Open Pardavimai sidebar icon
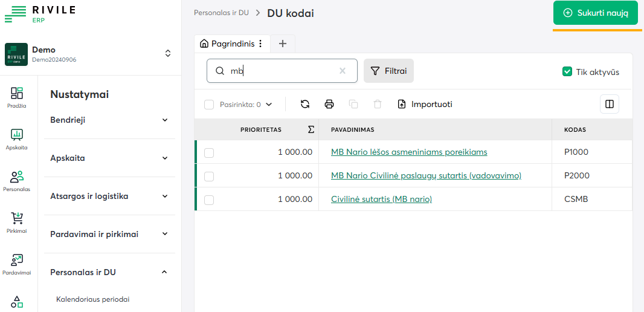The image size is (644, 312). point(17,264)
